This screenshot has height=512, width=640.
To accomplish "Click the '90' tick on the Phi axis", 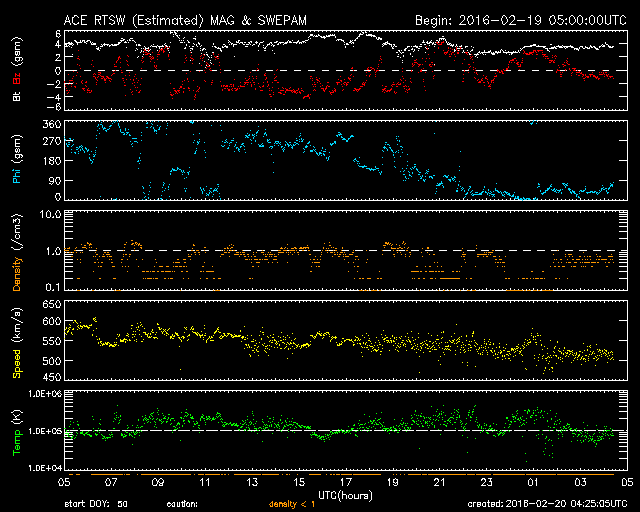I will pyautogui.click(x=55, y=180).
